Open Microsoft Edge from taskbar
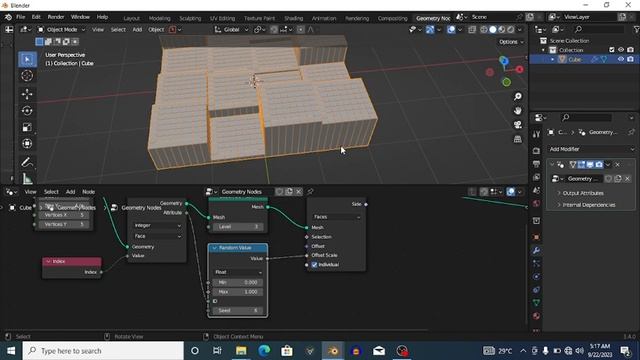 click(x=264, y=351)
